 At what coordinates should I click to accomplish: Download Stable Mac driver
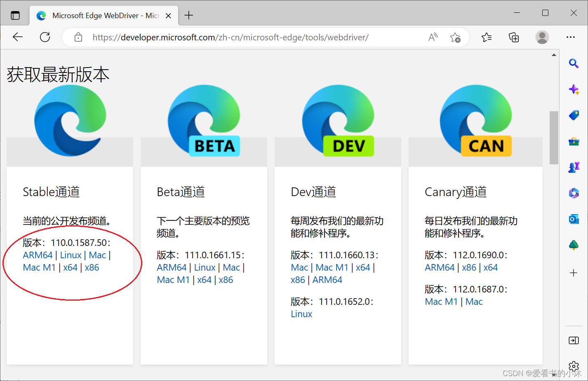[x=98, y=255]
